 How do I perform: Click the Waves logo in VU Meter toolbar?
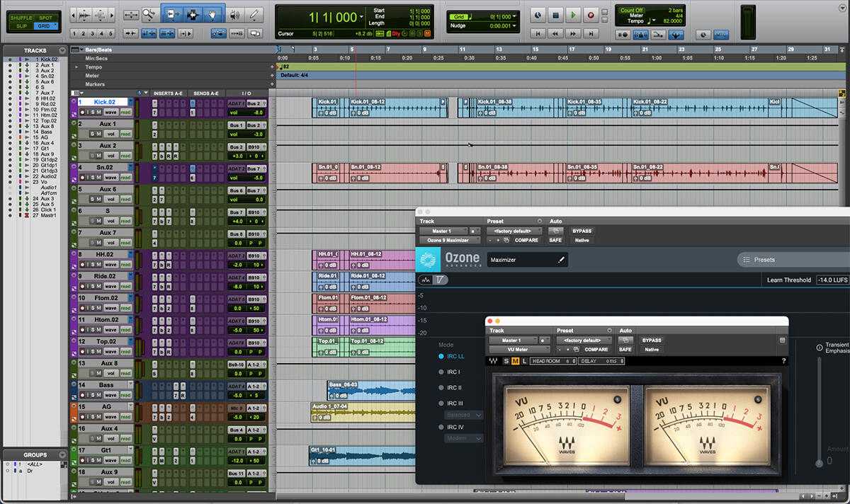point(493,361)
